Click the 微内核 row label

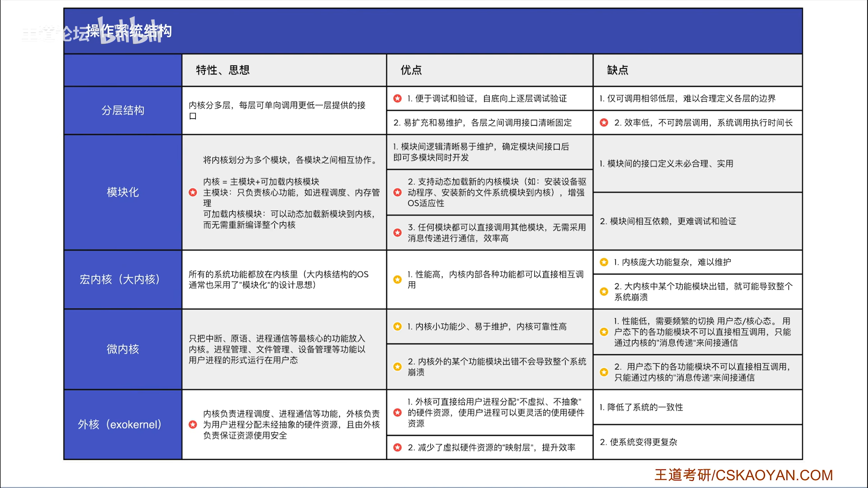click(123, 349)
